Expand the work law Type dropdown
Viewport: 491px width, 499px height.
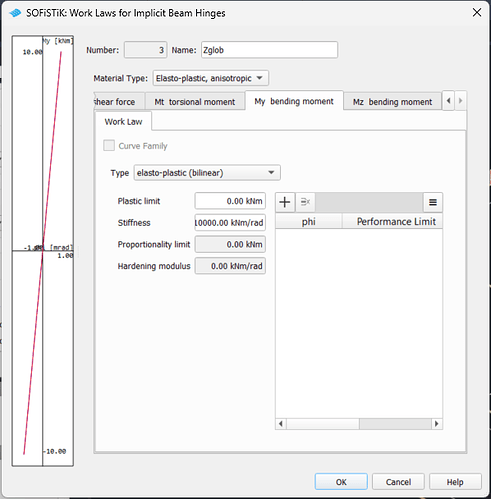tap(207, 173)
